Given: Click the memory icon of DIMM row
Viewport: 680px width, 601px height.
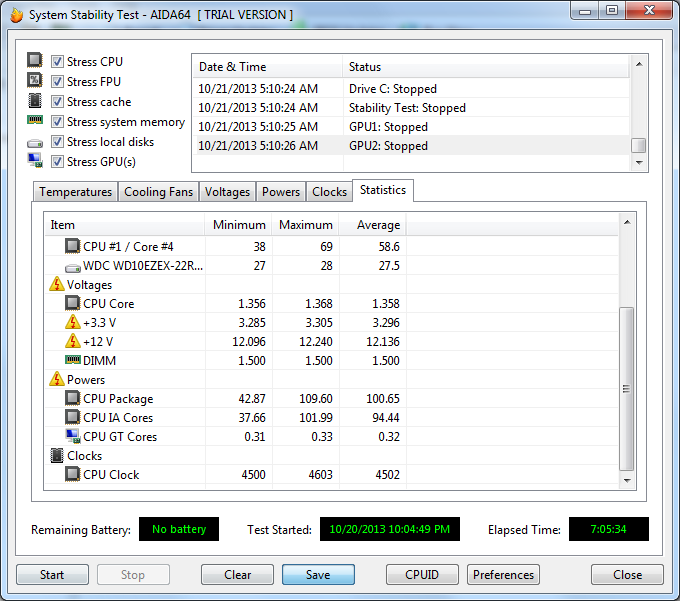Looking at the screenshot, I should pyautogui.click(x=72, y=359).
